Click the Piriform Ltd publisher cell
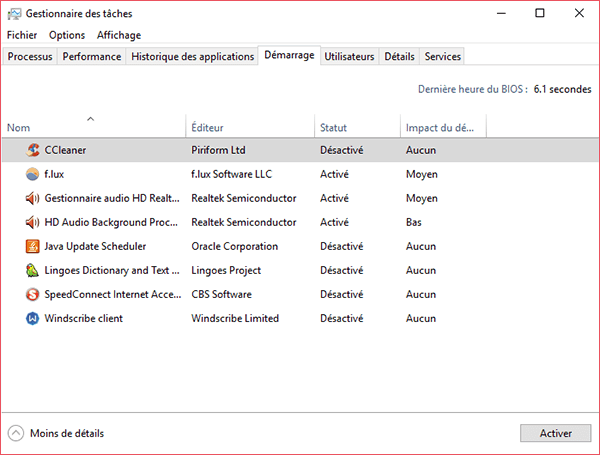The height and width of the screenshot is (455, 600). [218, 150]
